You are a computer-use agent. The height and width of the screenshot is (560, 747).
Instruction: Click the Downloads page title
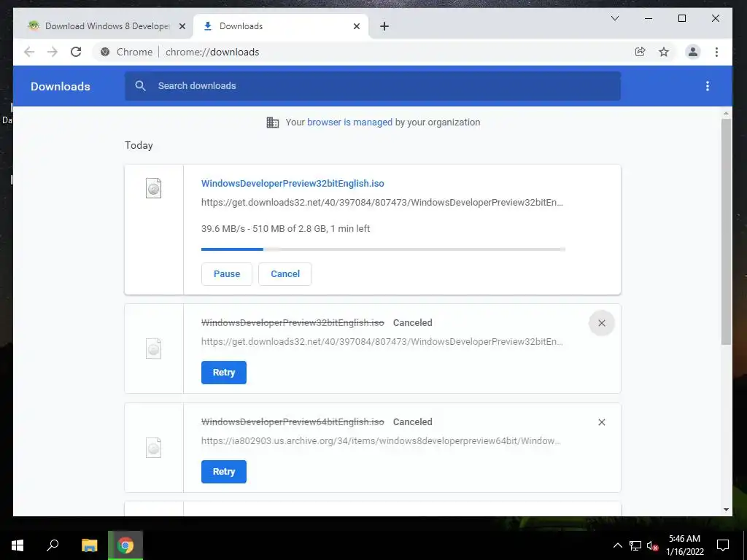pos(61,86)
